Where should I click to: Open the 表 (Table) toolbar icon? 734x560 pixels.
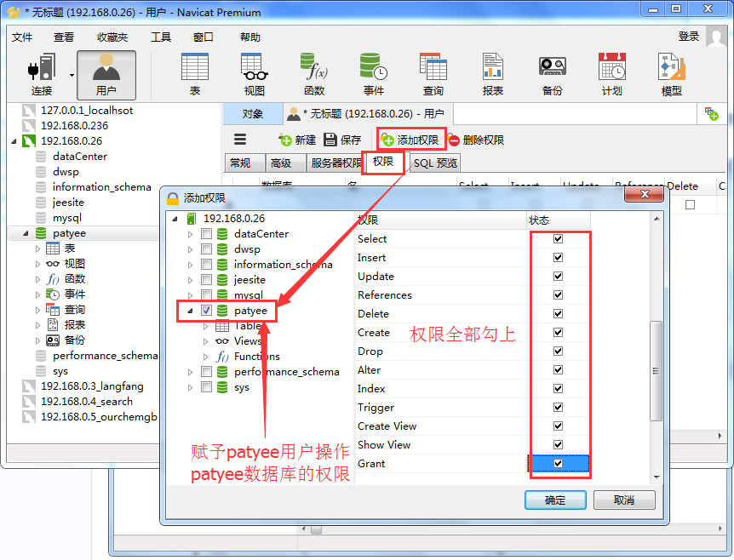(x=195, y=74)
